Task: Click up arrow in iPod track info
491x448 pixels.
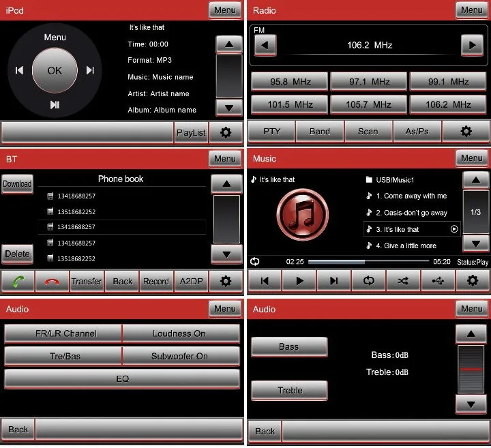Action: tap(229, 44)
